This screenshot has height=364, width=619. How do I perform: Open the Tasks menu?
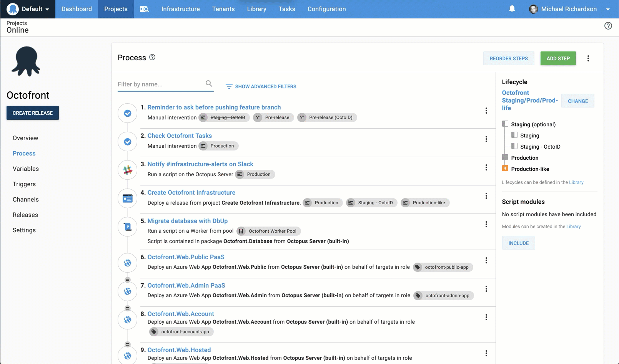point(287,9)
